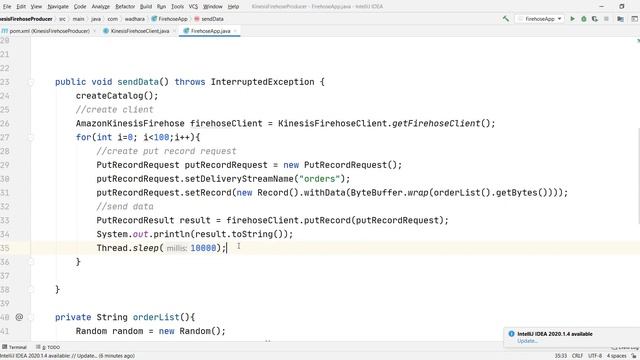Screen dimensions: 640x360
Task: Restore the IntelliJ window size
Action: coord(622,7)
